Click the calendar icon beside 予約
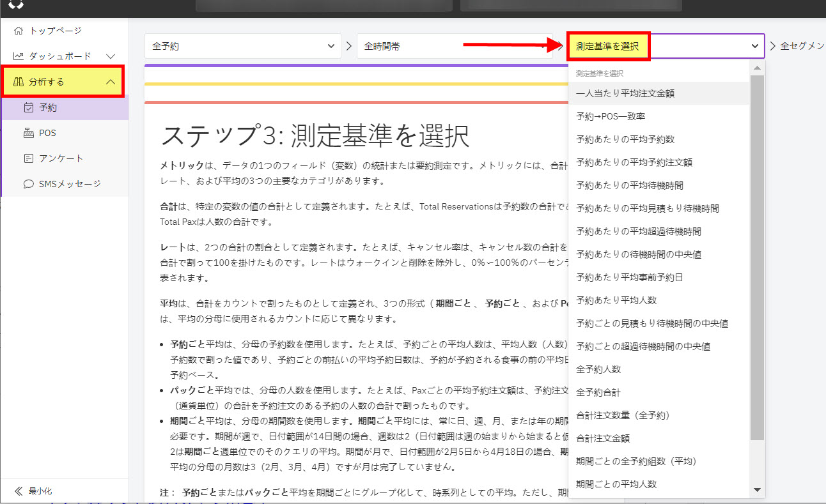This screenshot has width=826, height=504. 28,107
